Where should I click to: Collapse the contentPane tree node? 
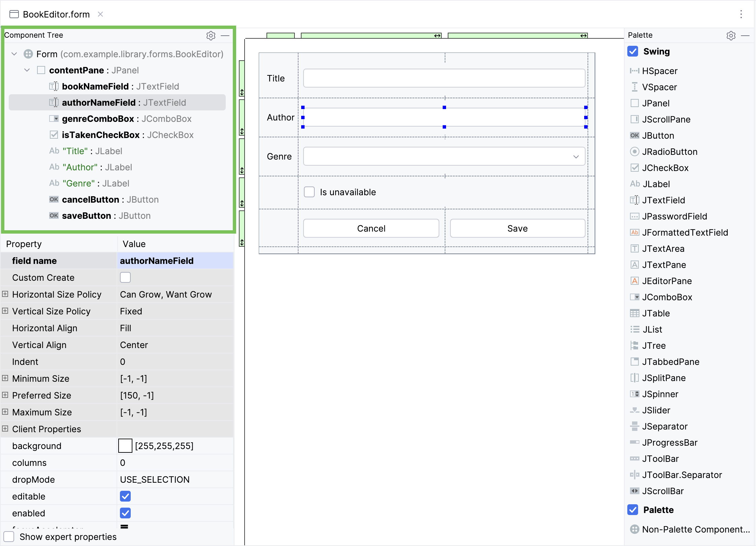26,70
